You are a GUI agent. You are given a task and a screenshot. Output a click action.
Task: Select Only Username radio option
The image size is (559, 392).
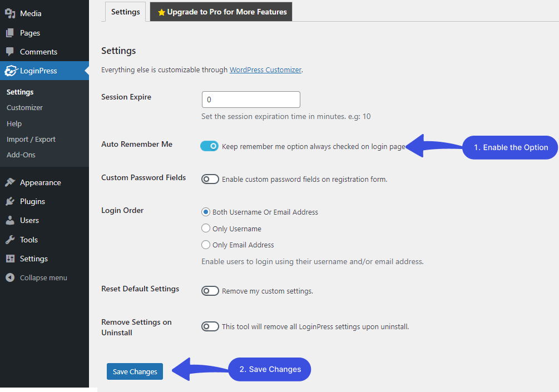click(206, 228)
